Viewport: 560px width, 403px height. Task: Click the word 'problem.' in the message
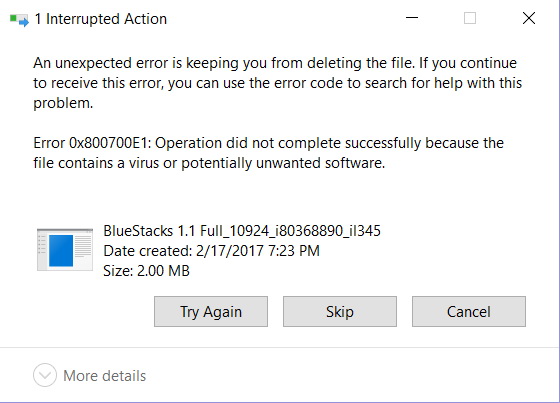(x=63, y=103)
